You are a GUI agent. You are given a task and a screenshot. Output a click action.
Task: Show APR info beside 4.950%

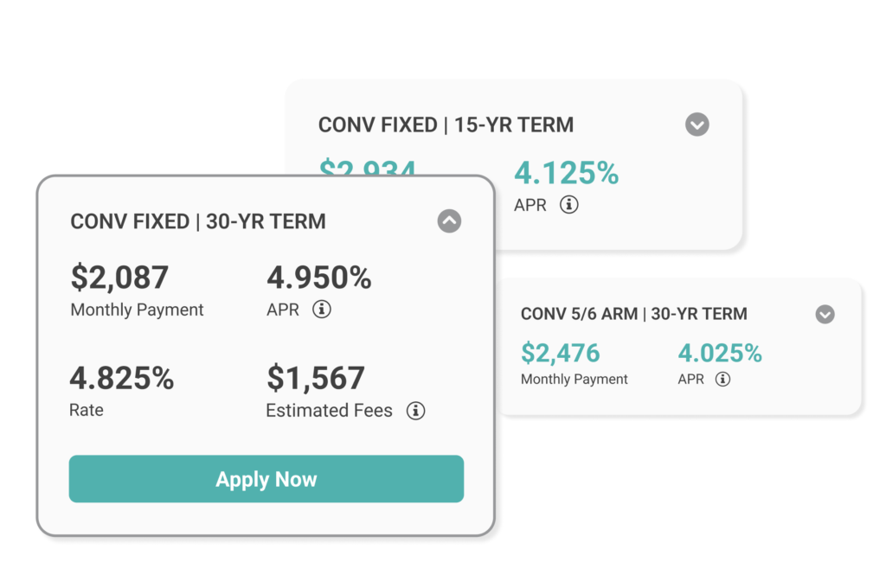coord(322,309)
